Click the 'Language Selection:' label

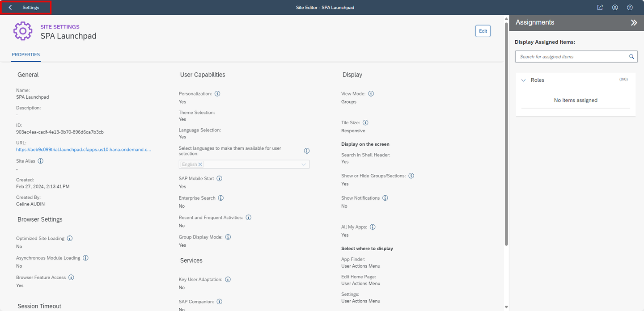(x=200, y=130)
